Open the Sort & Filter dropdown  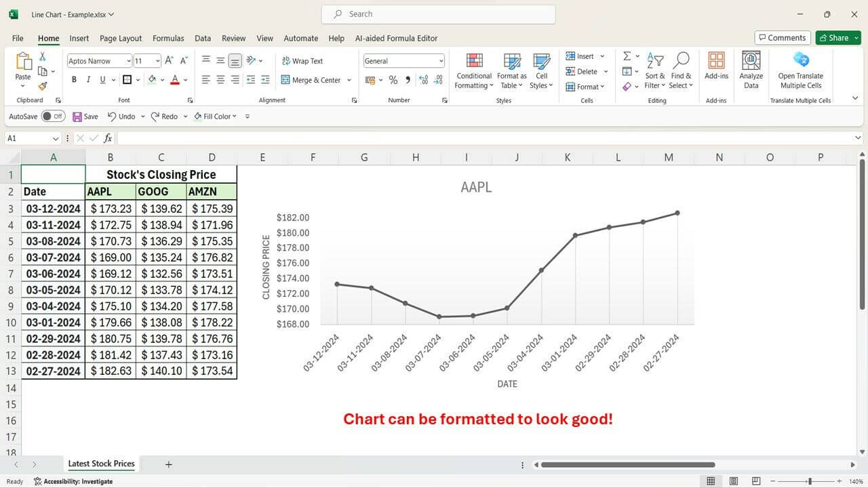655,70
